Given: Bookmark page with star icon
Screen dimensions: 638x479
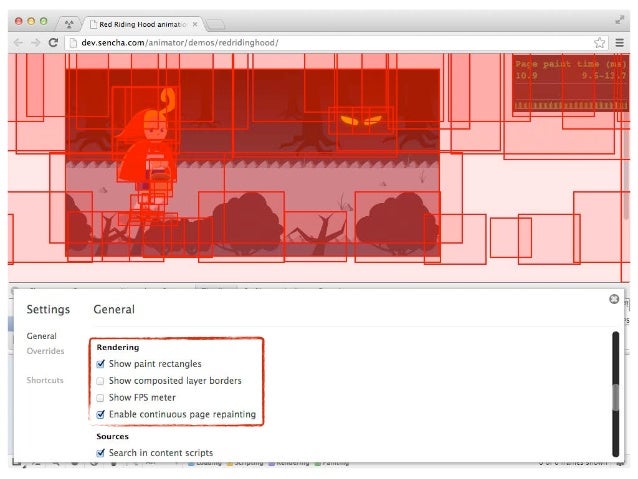Looking at the screenshot, I should tap(599, 43).
